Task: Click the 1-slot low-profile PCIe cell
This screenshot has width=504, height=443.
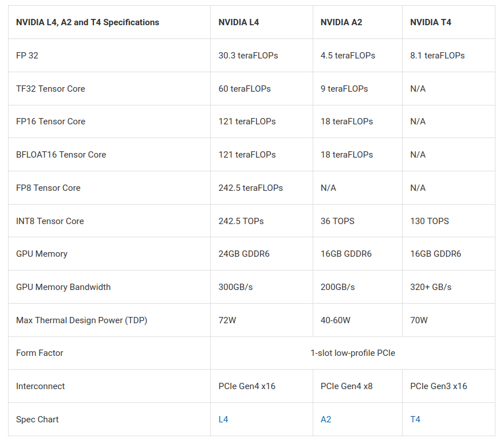Action: pos(352,353)
